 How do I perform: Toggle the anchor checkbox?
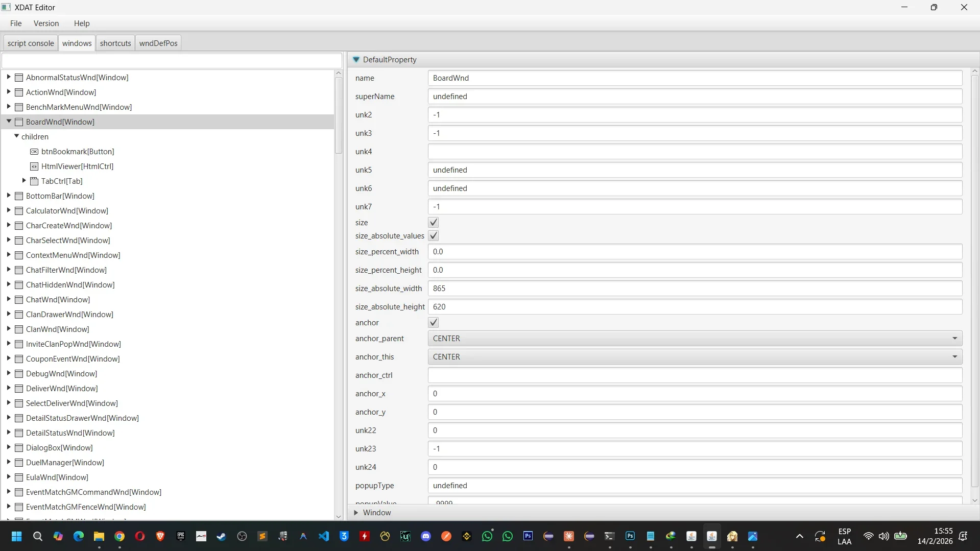tap(434, 323)
